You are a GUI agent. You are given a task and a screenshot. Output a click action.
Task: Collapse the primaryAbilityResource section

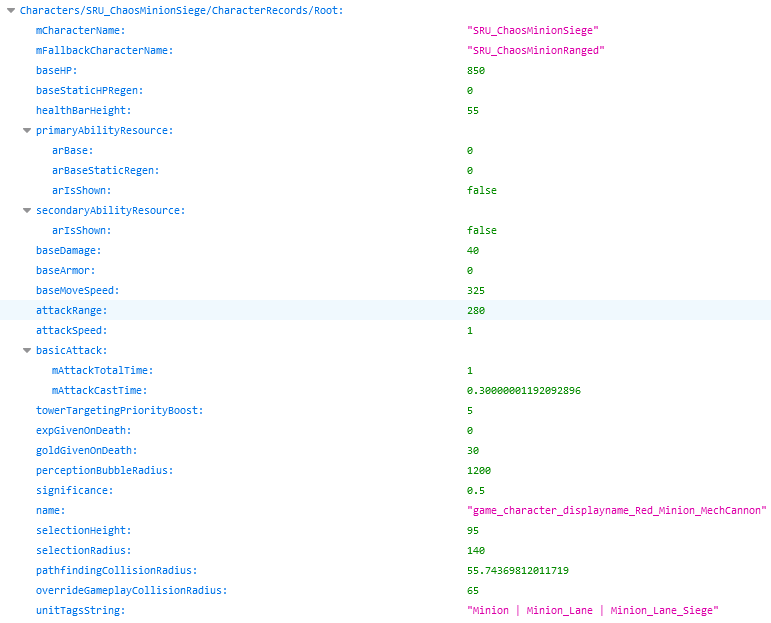click(x=27, y=130)
